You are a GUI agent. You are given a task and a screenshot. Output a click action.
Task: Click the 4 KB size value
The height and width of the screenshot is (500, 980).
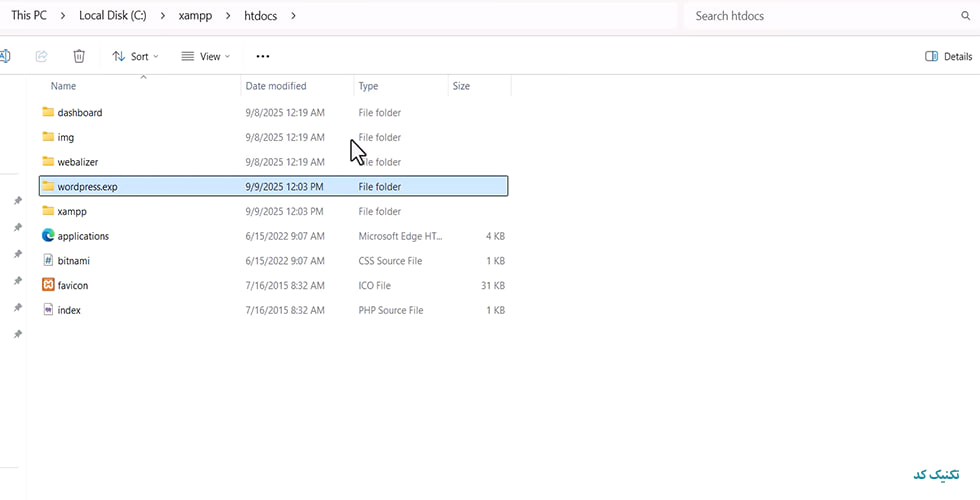[496, 236]
